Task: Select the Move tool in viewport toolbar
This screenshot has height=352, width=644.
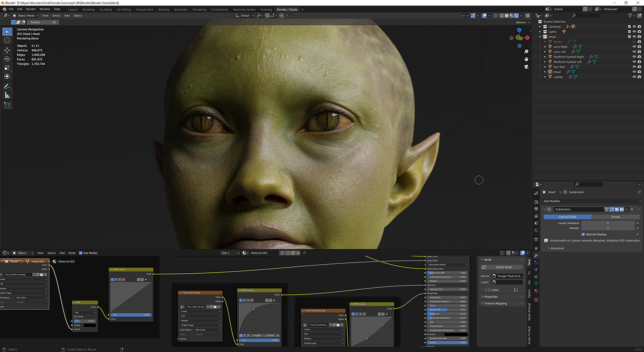Action: [x=7, y=50]
